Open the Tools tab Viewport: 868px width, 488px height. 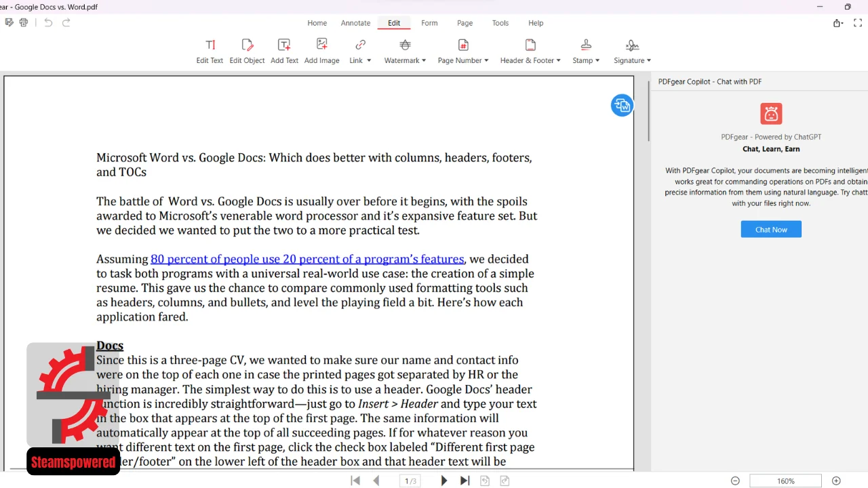click(x=500, y=23)
